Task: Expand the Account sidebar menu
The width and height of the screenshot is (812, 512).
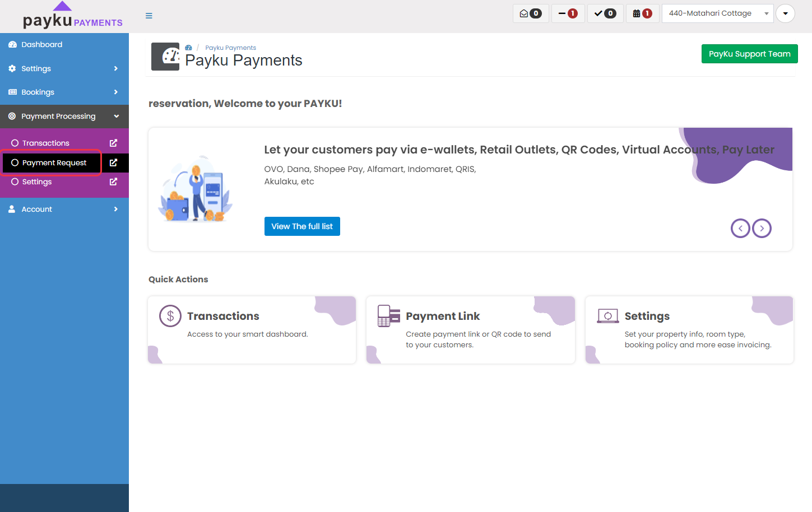Action: point(64,209)
